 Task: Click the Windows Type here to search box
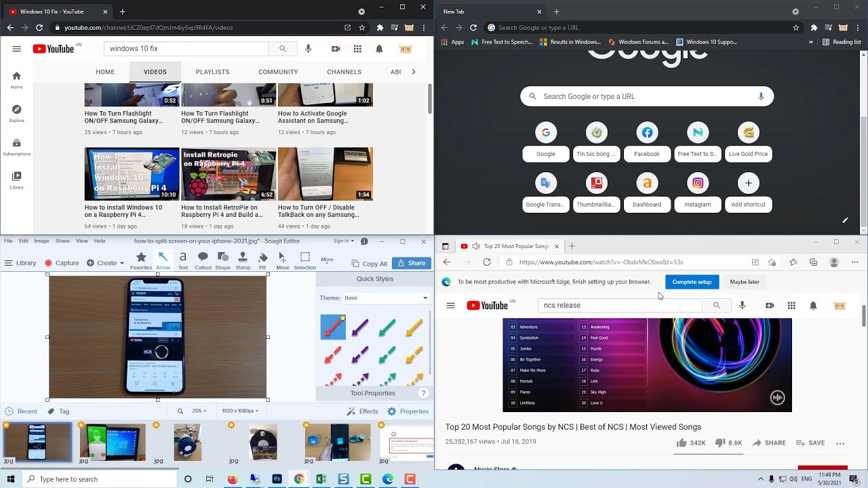[100, 479]
